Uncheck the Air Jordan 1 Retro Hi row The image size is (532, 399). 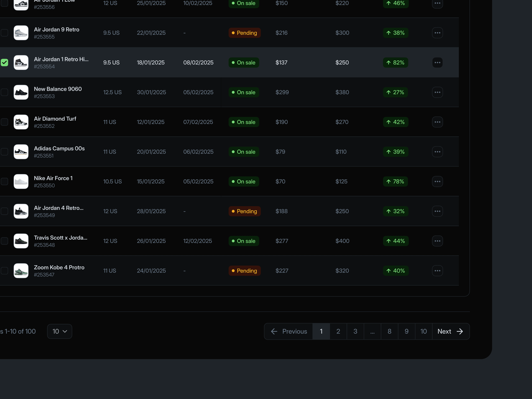tap(4, 62)
